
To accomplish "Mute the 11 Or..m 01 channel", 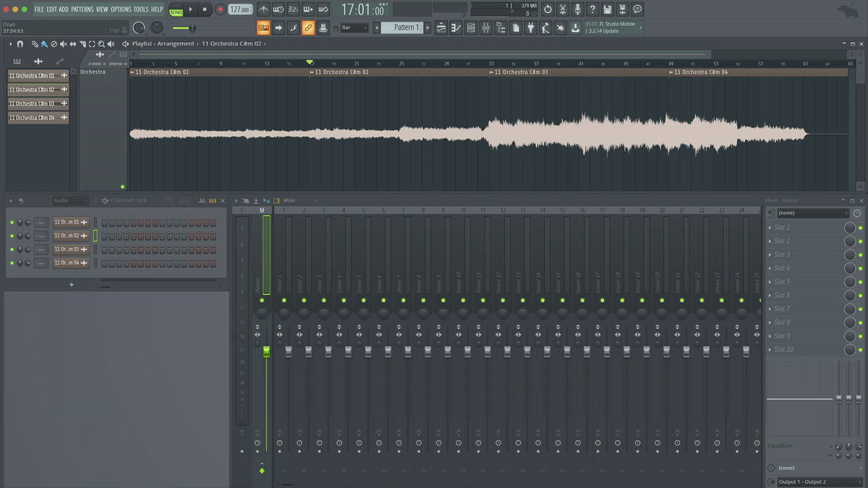I will pos(12,222).
